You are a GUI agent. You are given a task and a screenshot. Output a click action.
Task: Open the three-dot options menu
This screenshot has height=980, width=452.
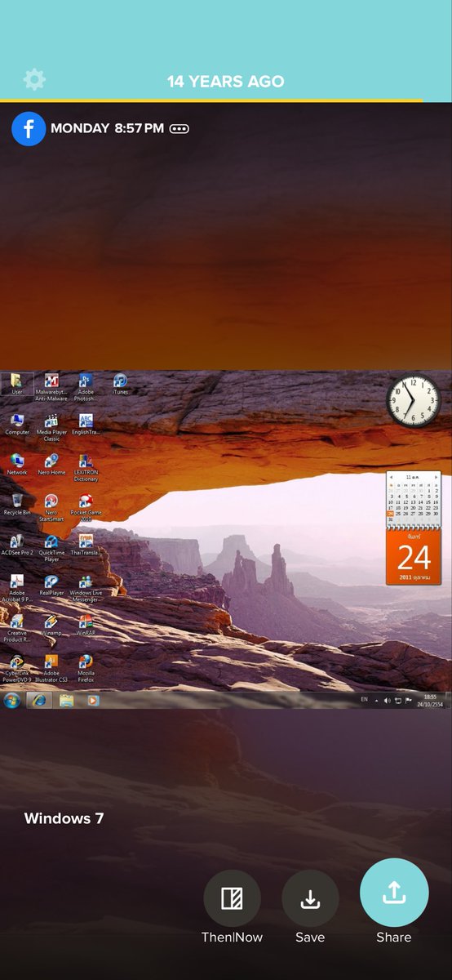click(x=179, y=128)
